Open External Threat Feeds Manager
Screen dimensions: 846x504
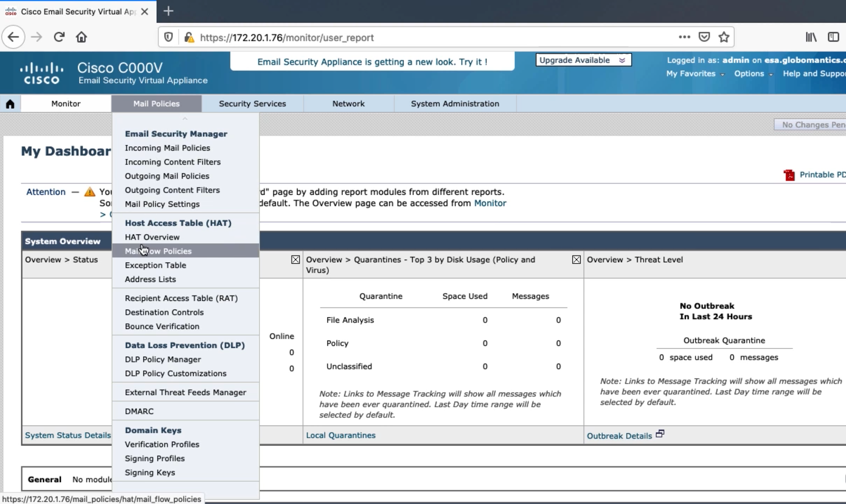(x=185, y=392)
